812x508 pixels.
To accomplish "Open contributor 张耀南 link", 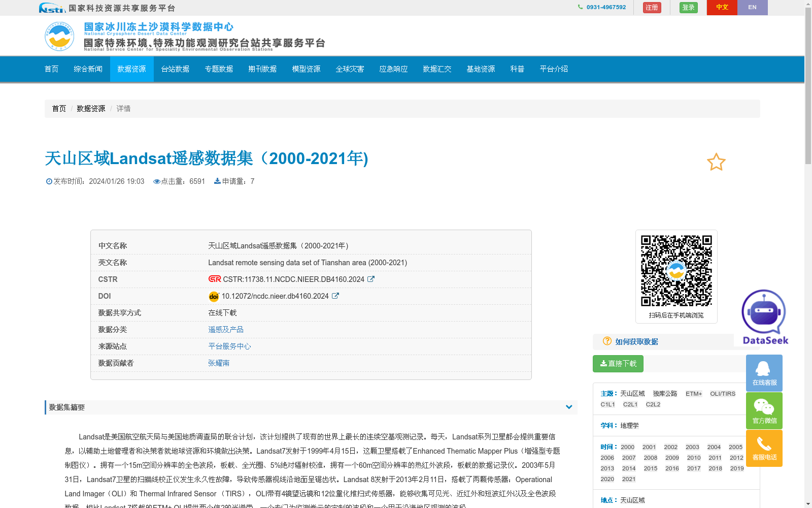I will click(219, 363).
